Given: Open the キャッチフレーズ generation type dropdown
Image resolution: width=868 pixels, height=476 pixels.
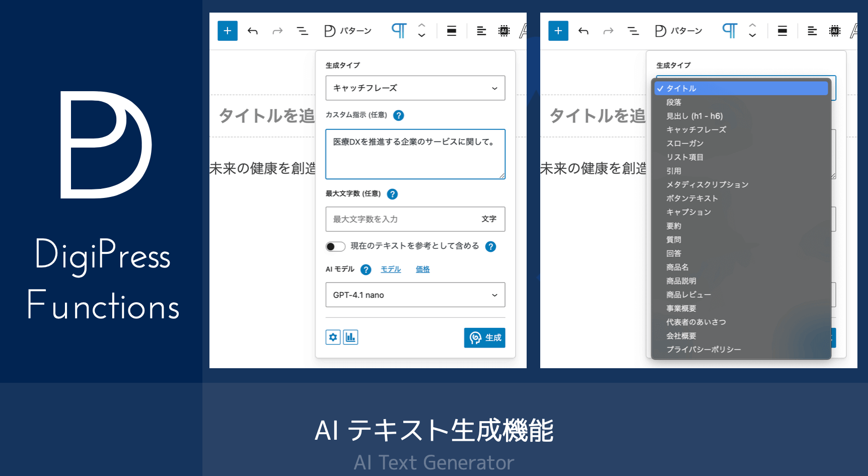Looking at the screenshot, I should point(415,88).
